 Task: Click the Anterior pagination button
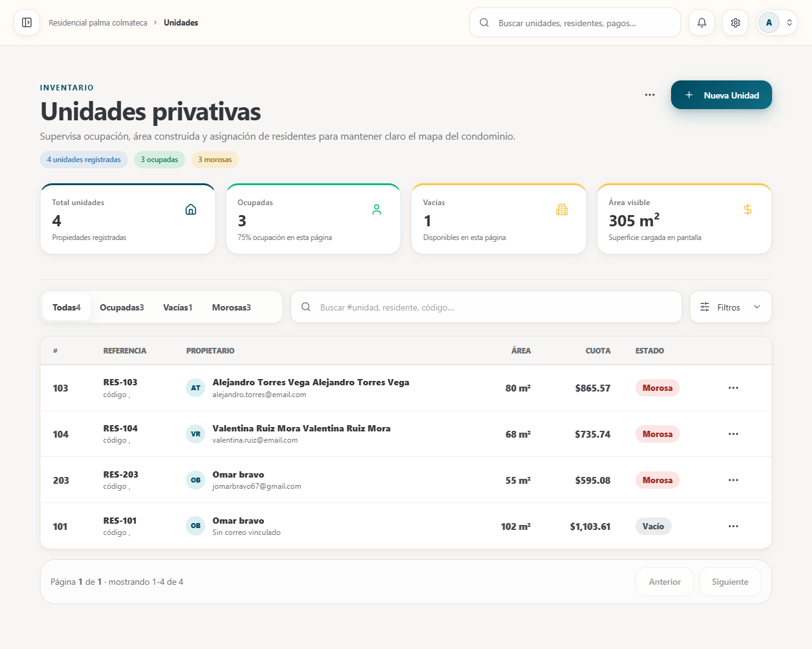coord(665,582)
